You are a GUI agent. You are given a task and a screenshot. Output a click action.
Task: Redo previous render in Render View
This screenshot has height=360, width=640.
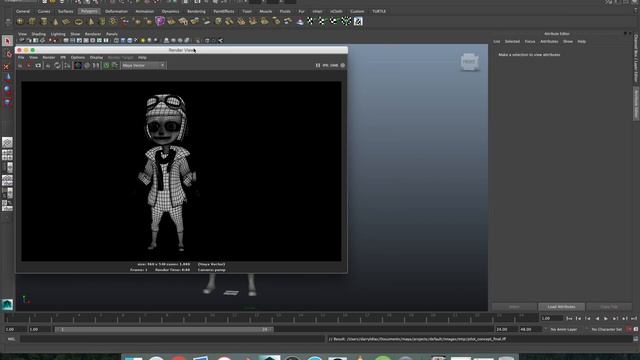pos(20,65)
